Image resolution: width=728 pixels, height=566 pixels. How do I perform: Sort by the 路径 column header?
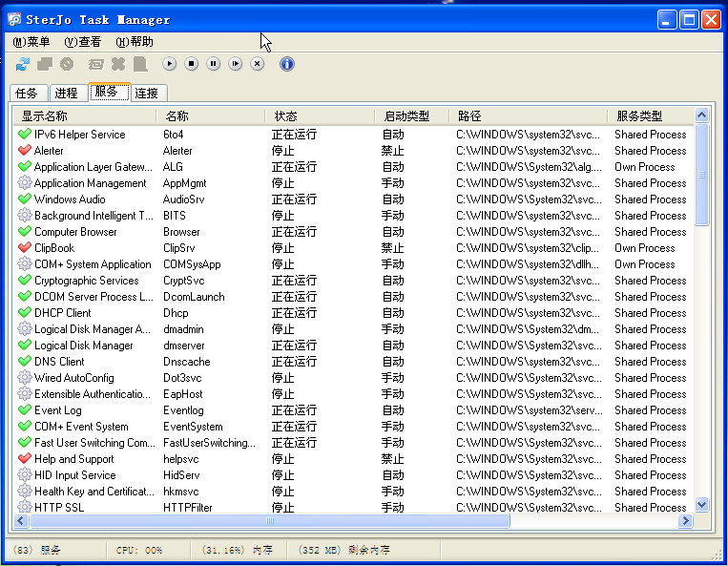[528, 115]
